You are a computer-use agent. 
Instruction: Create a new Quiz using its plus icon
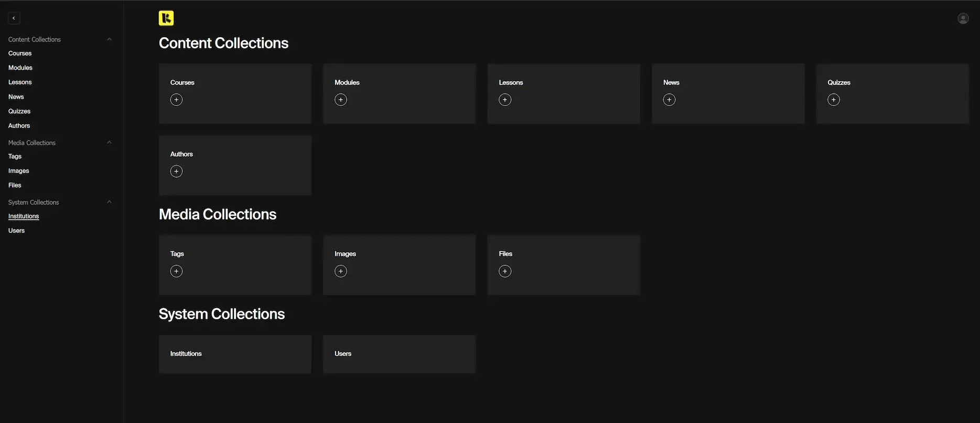(832, 99)
